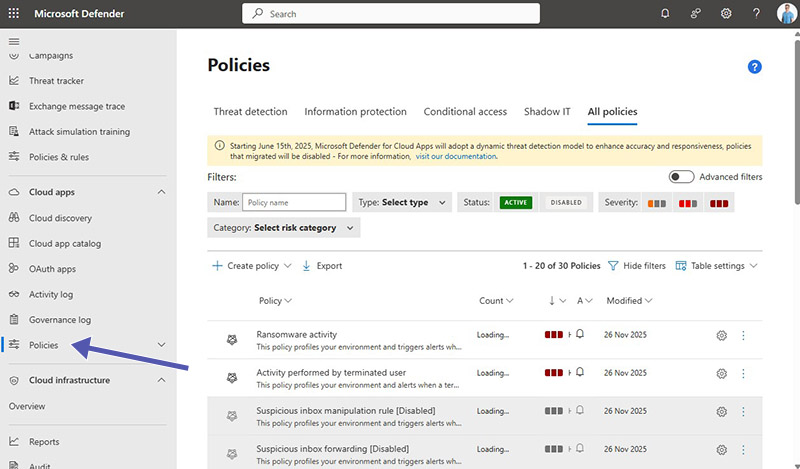The height and width of the screenshot is (469, 800).
Task: Click Hide filters button
Action: point(637,266)
